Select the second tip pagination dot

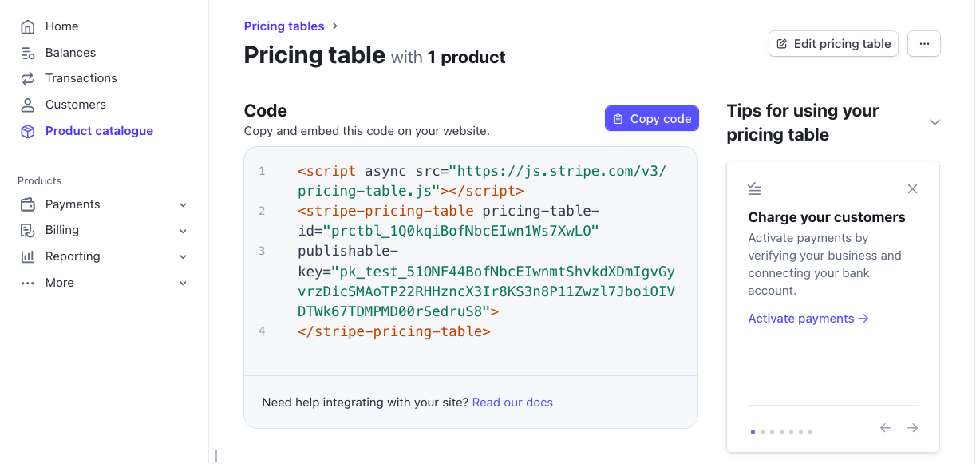point(763,432)
